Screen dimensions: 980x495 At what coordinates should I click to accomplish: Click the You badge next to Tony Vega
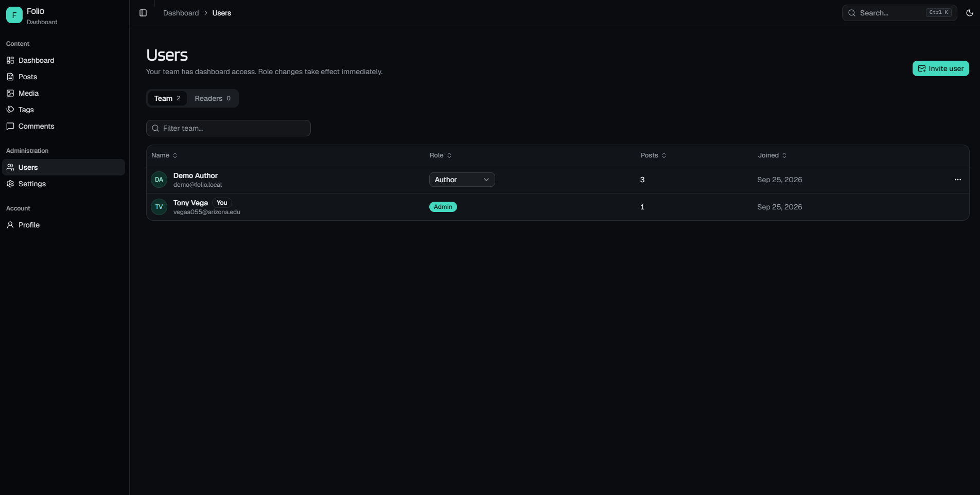pyautogui.click(x=222, y=203)
